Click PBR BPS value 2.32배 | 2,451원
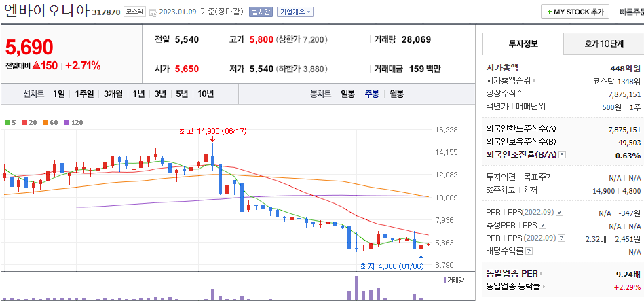This screenshot has height=301, width=644. (x=613, y=238)
